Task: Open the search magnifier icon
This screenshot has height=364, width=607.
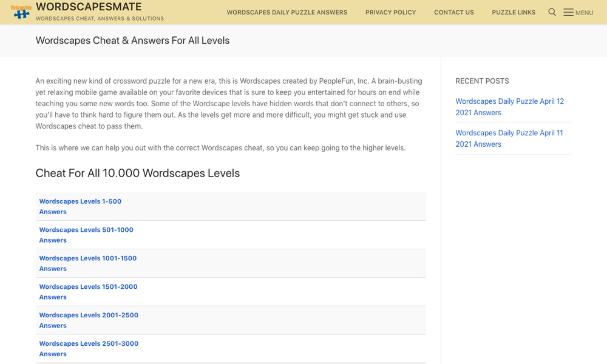Action: coord(552,12)
